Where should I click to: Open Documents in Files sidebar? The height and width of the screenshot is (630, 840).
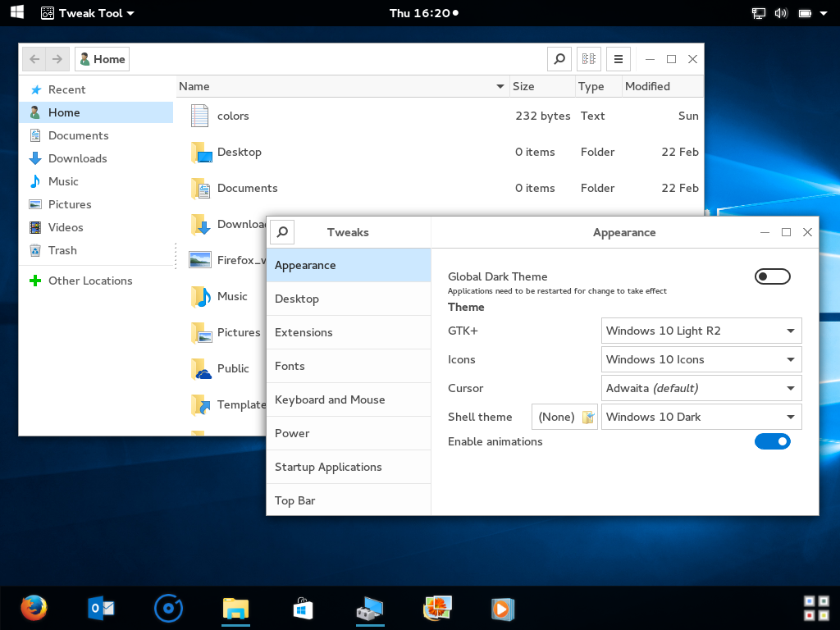click(x=97, y=135)
